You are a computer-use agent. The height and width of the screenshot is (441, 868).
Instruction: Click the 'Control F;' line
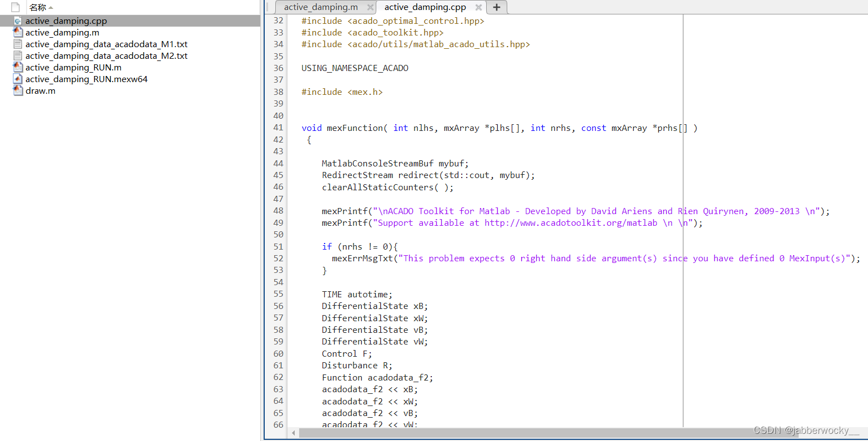point(347,354)
